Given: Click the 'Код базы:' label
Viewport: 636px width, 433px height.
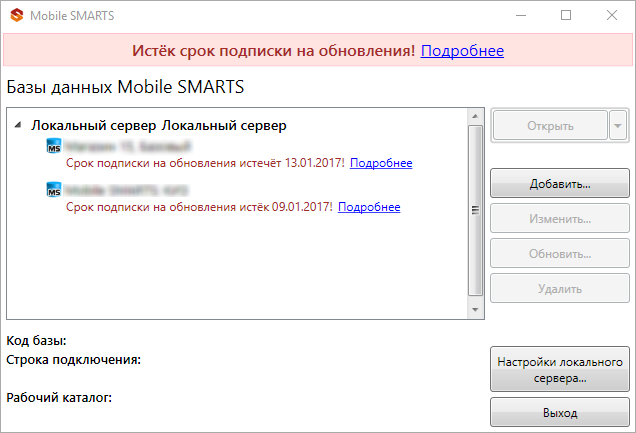Looking at the screenshot, I should point(37,341).
